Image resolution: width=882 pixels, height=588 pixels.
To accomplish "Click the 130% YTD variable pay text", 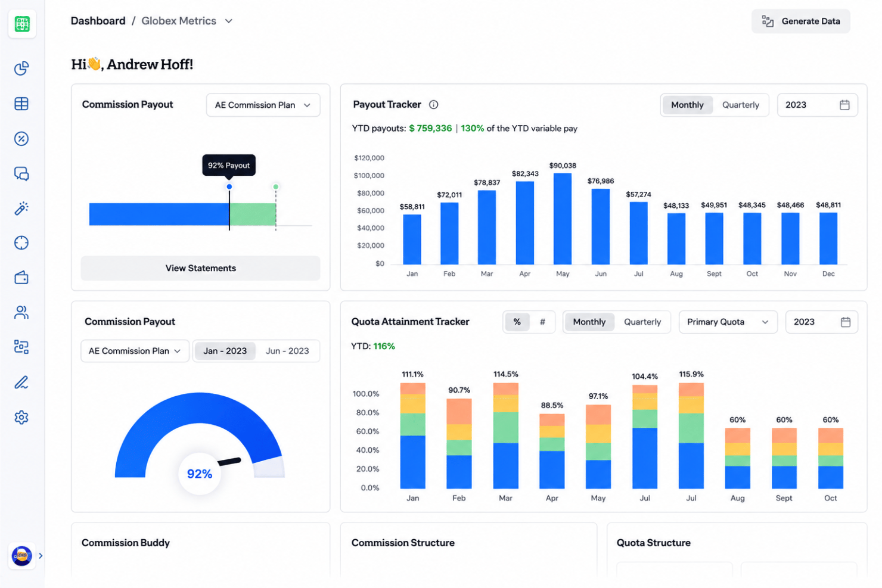I will (x=472, y=128).
